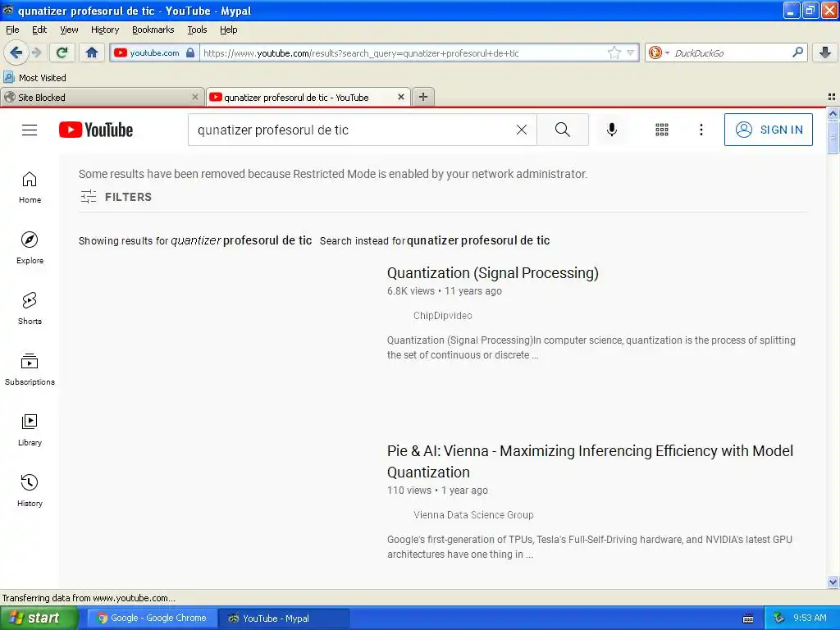This screenshot has width=840, height=630.
Task: Clear the YouTube search query with X
Action: tap(521, 130)
